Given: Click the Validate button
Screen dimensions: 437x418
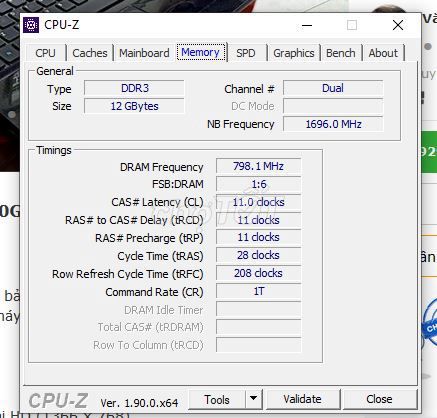Looking at the screenshot, I should coord(303,399).
